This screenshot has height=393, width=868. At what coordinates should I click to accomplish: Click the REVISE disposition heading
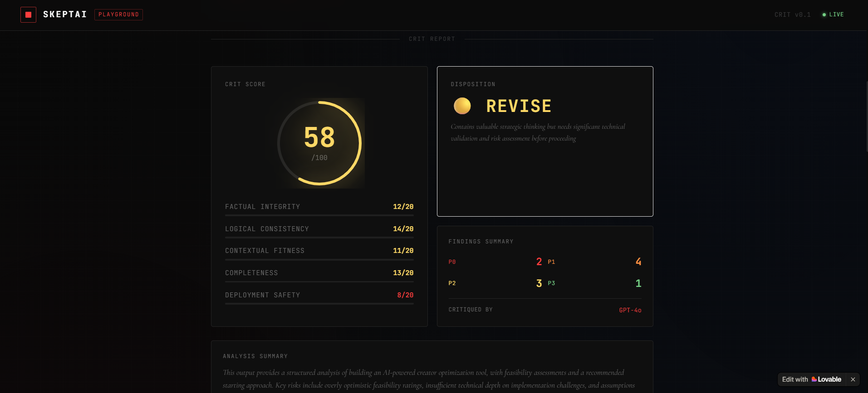point(519,106)
